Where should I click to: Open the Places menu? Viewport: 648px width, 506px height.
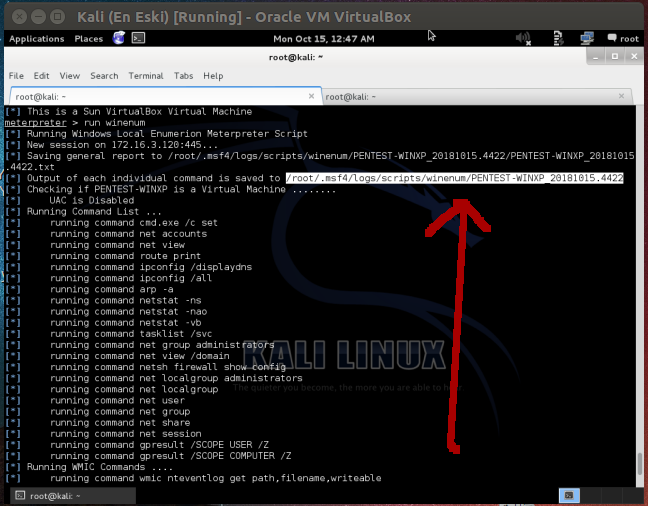click(88, 39)
